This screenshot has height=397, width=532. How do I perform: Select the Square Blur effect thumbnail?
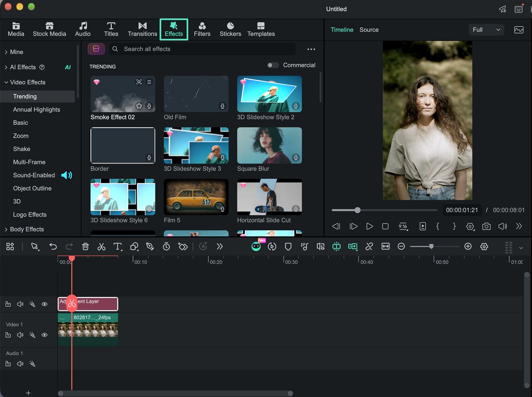pos(269,146)
